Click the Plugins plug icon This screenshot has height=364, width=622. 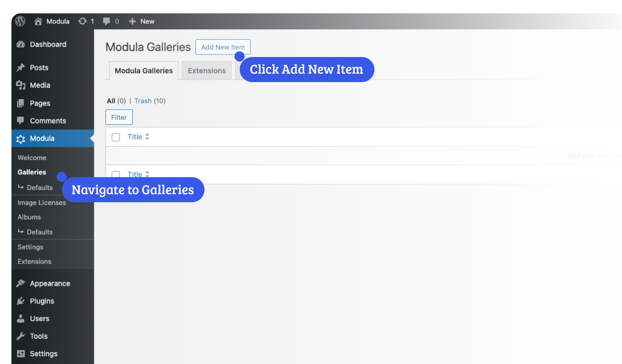pyautogui.click(x=21, y=301)
